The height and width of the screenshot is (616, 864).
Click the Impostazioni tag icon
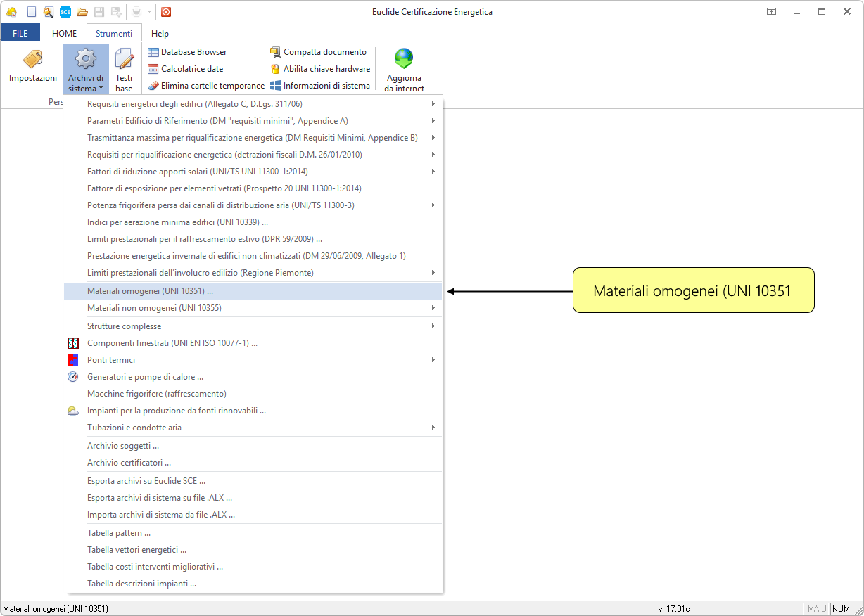pyautogui.click(x=32, y=60)
